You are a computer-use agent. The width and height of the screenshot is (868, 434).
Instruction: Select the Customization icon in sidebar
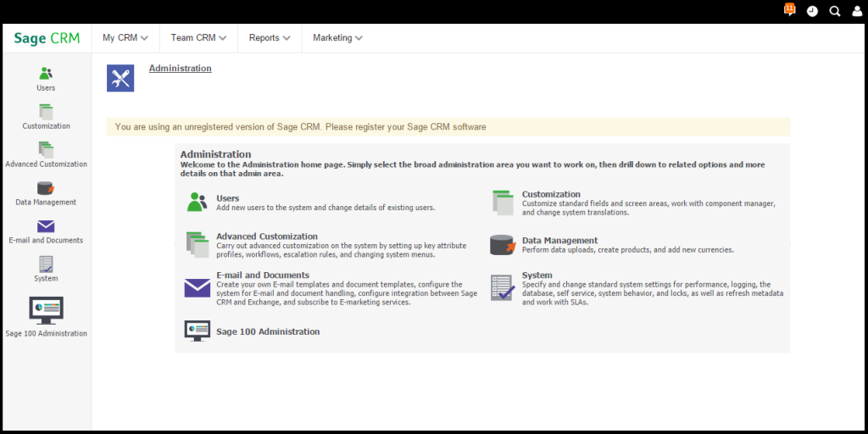46,111
